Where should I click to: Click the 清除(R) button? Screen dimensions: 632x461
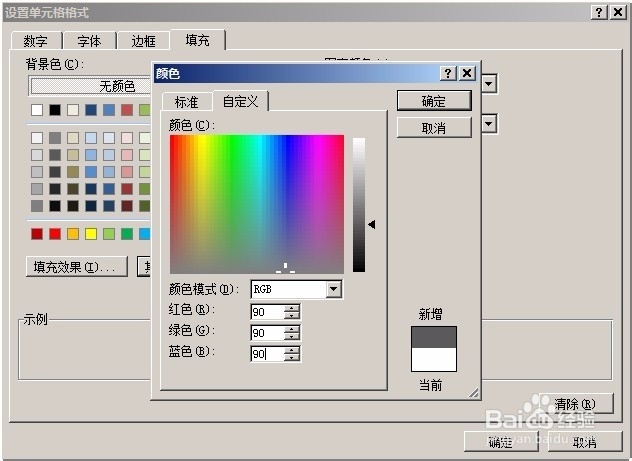(576, 403)
